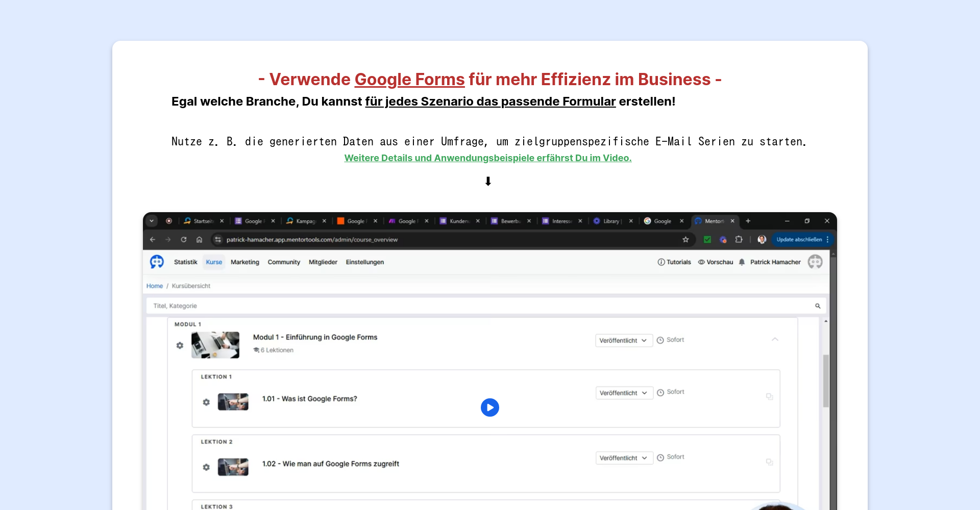Click the course list vertical scrollbar
The width and height of the screenshot is (980, 510).
click(826, 381)
